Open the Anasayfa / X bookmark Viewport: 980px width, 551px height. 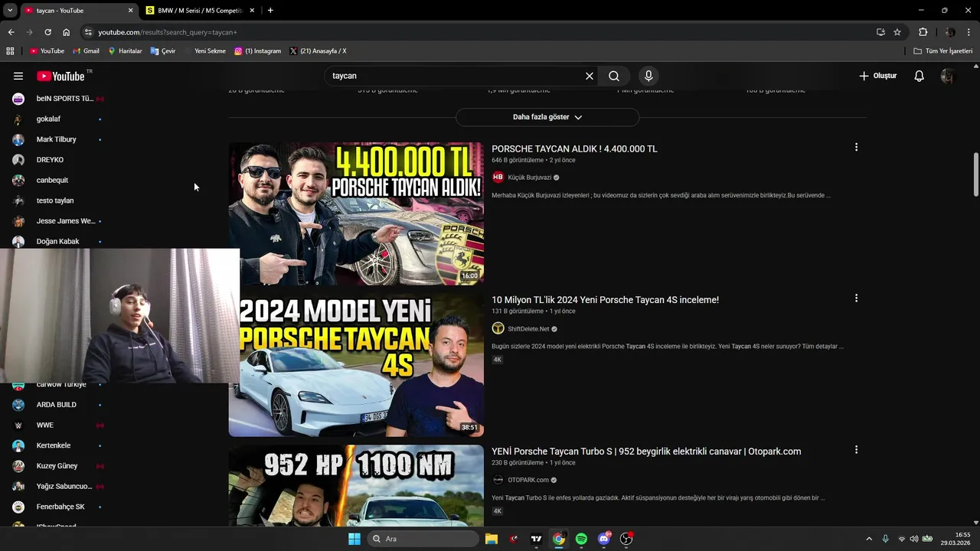(x=318, y=51)
